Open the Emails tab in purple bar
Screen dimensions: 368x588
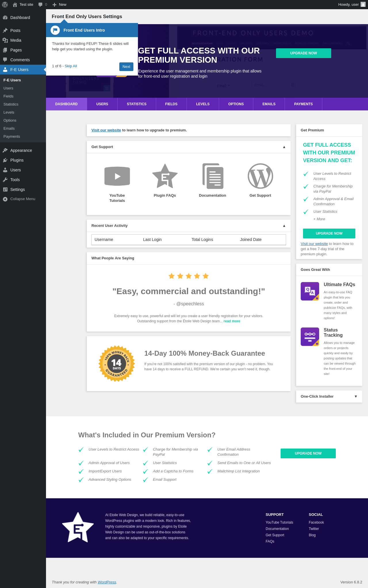269,104
